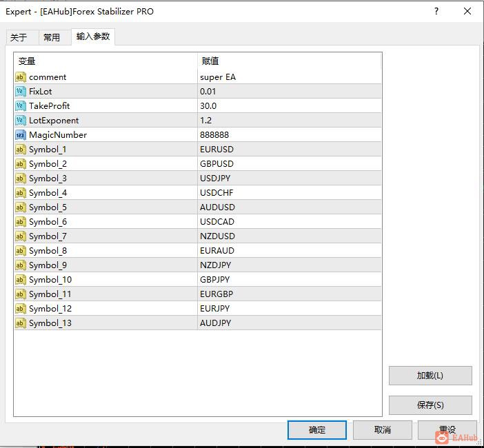Screen dimensions: 484x448
Task: Select the GBPJPY value cell
Action: 290,280
